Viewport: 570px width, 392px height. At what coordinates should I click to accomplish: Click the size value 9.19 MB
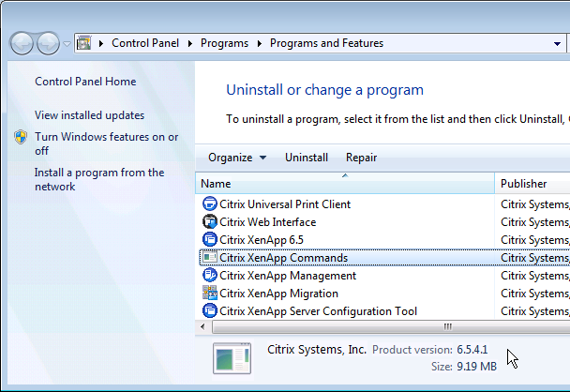point(476,366)
